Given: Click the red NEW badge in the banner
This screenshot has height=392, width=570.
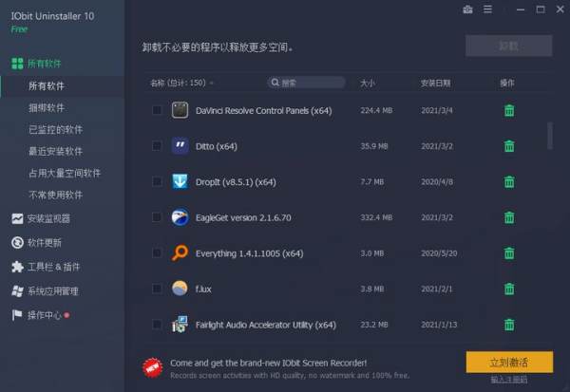Looking at the screenshot, I should (152, 367).
